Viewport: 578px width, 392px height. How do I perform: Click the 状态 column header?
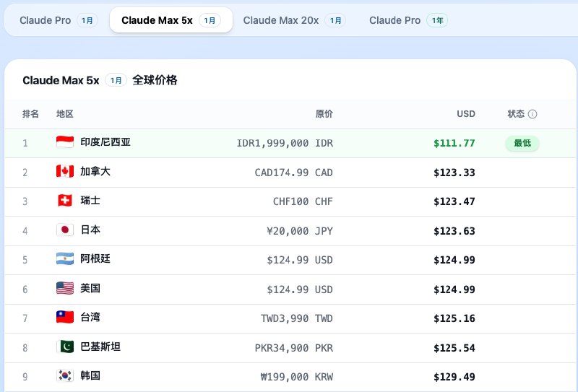(x=516, y=114)
